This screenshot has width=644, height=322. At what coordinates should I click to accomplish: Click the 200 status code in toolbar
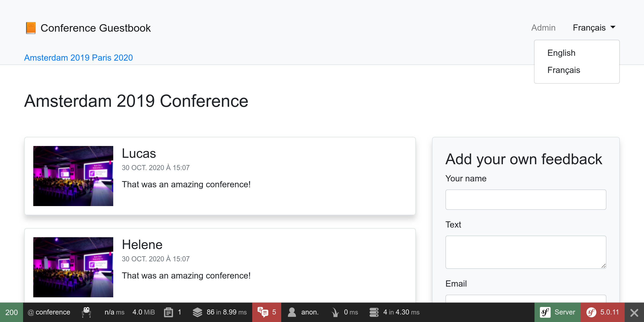click(12, 312)
